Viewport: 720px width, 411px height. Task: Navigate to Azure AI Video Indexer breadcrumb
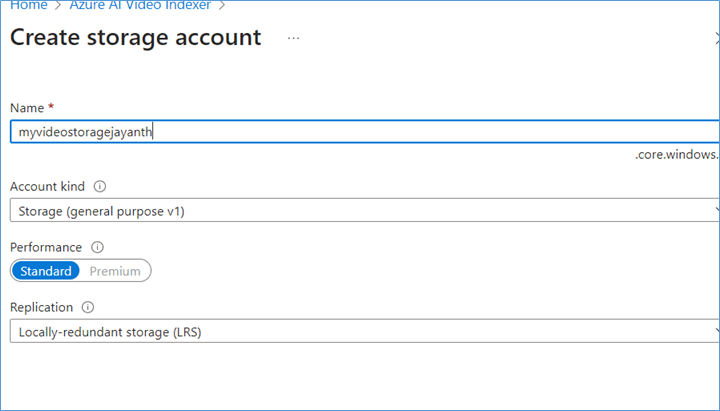coord(140,5)
